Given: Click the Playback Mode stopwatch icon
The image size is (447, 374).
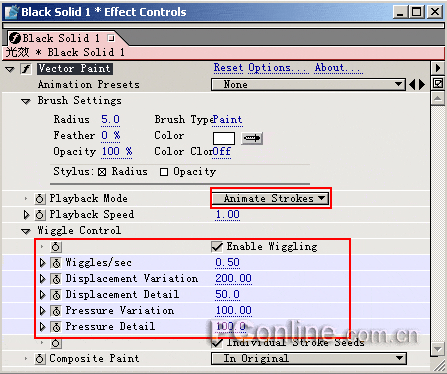Looking at the screenshot, I should pyautogui.click(x=40, y=199).
